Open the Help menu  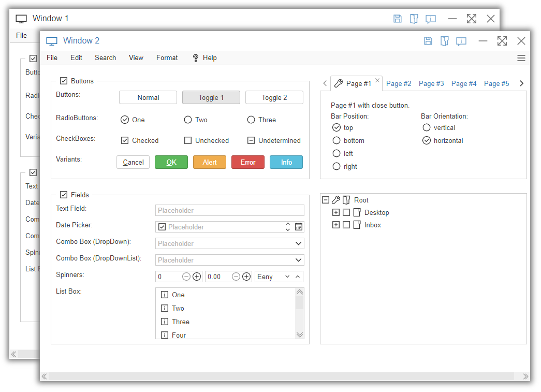(204, 57)
